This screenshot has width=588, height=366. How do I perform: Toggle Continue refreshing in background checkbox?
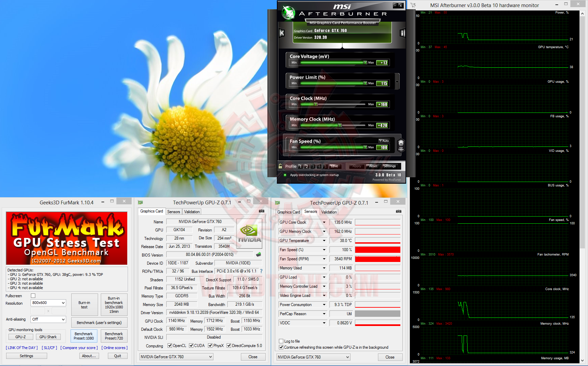point(281,347)
